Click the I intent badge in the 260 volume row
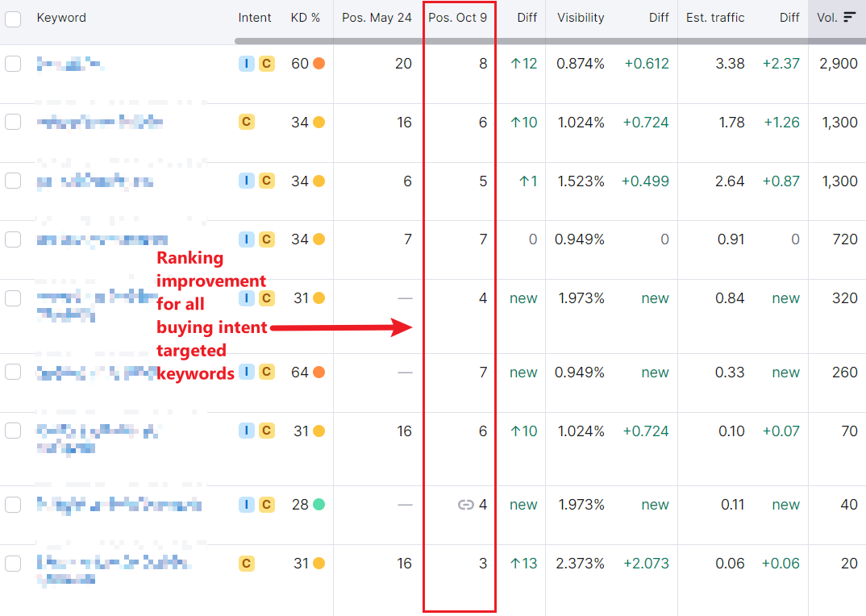866x616 pixels. click(246, 372)
